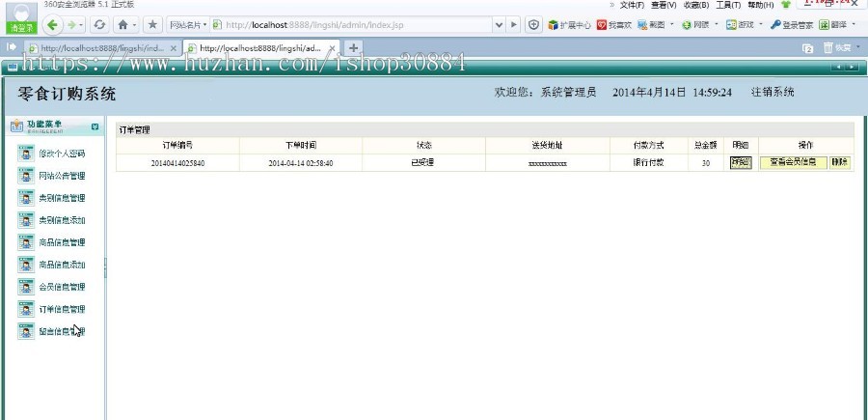Click the icon beside 商品信息管理
868x420 pixels.
(x=26, y=242)
